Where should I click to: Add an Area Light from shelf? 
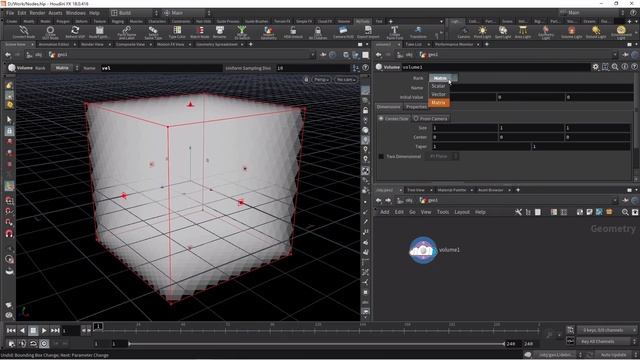point(522,32)
